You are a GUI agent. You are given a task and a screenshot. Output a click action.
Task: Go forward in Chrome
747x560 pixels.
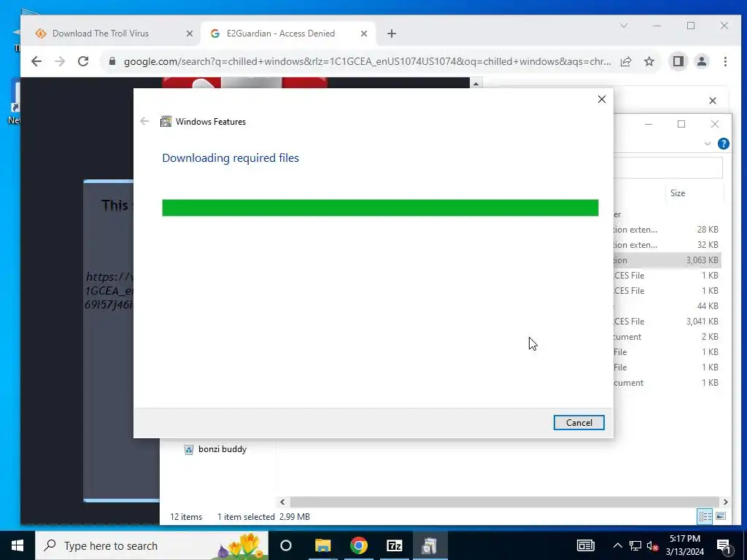60,61
